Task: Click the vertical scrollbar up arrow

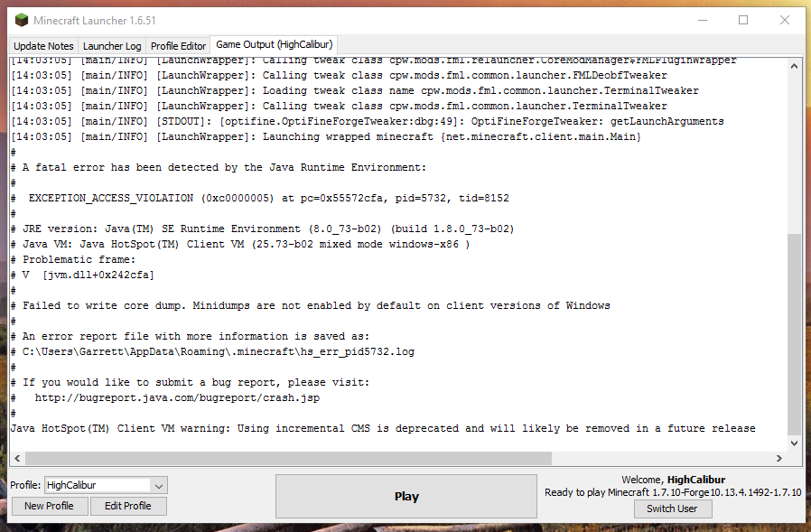Action: click(x=794, y=66)
